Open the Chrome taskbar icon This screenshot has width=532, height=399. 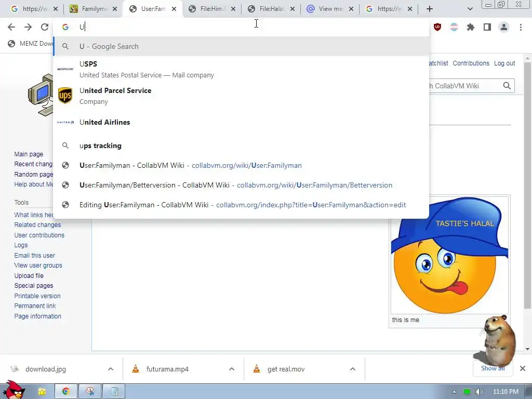[x=66, y=391]
